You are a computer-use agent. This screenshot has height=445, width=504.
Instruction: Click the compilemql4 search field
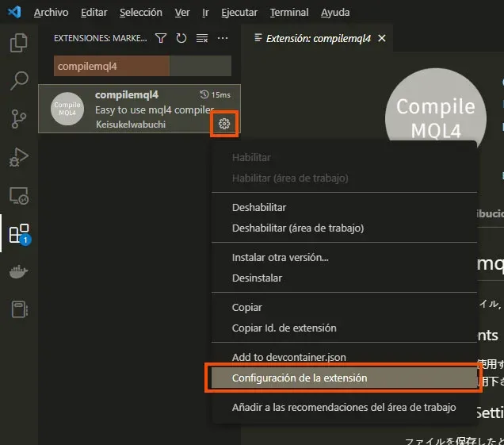tap(143, 66)
